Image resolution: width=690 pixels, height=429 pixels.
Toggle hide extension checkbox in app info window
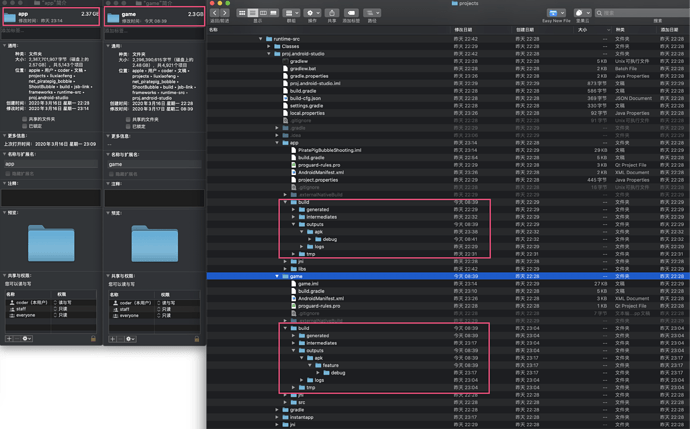[x=8, y=173]
